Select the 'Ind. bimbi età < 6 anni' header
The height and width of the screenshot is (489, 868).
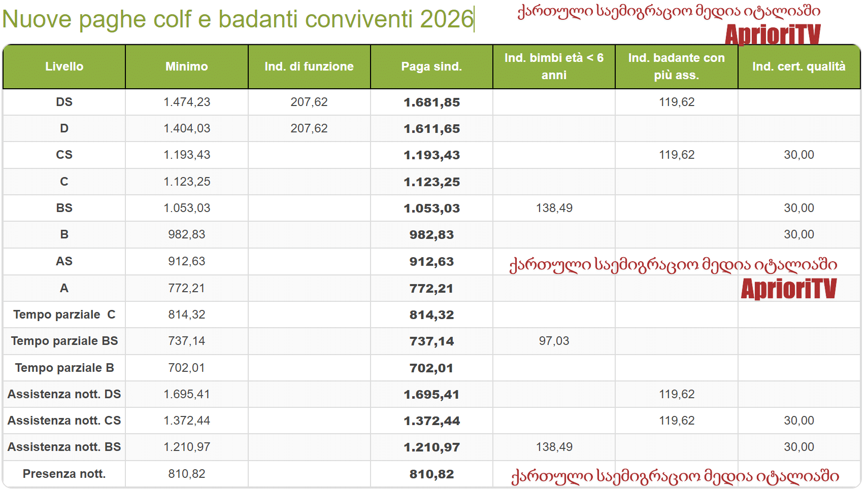click(554, 66)
